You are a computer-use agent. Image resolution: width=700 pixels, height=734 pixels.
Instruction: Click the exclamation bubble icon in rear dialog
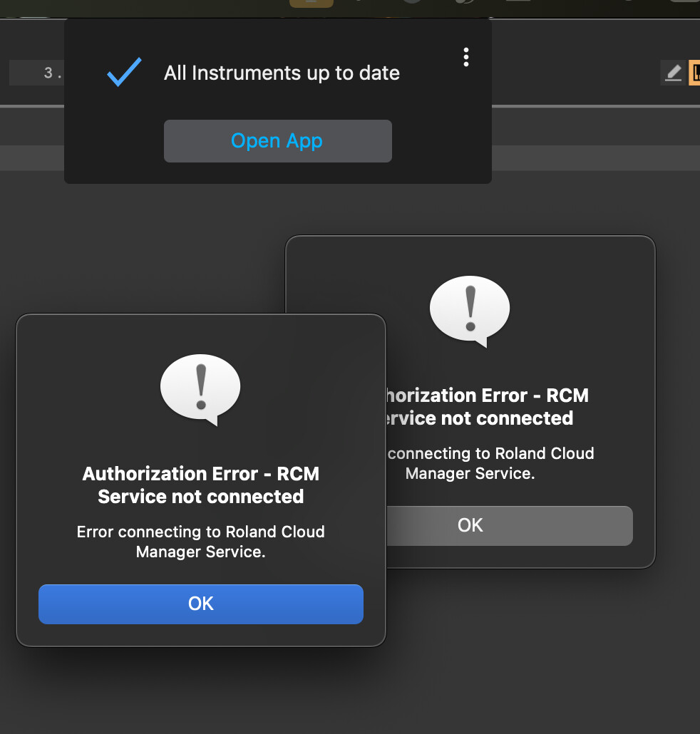pyautogui.click(x=469, y=310)
